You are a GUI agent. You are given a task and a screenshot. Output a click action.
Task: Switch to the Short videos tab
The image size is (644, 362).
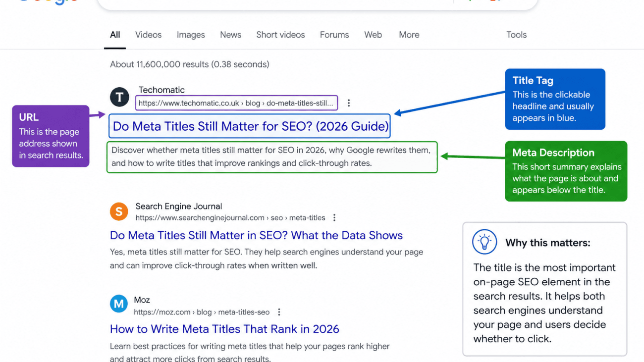pyautogui.click(x=280, y=35)
